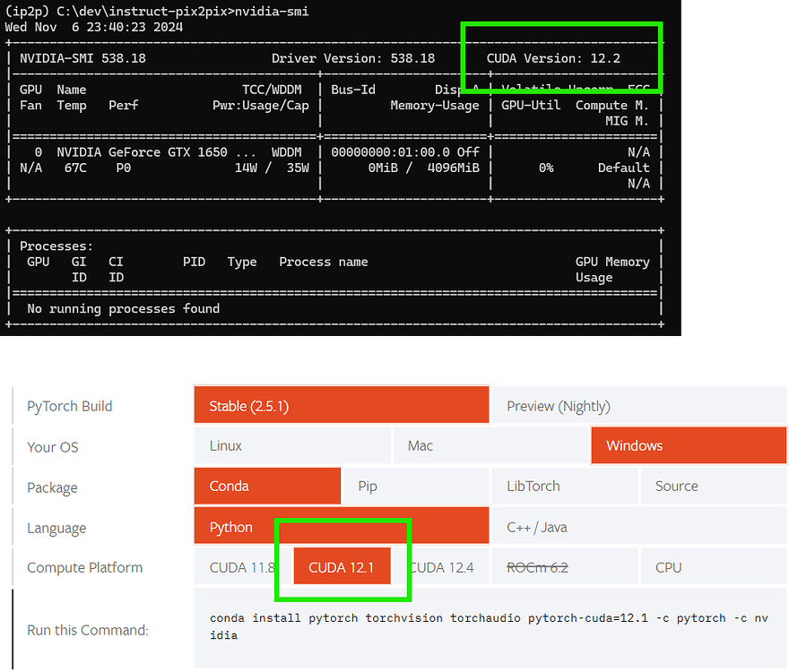Pick Windows as your OS
This screenshot has width=789, height=672.
689,445
